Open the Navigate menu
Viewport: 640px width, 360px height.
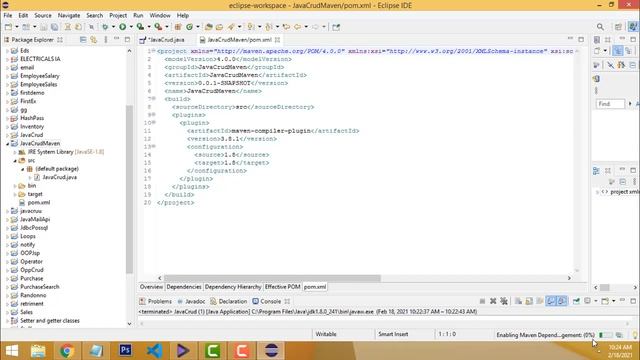(x=69, y=15)
